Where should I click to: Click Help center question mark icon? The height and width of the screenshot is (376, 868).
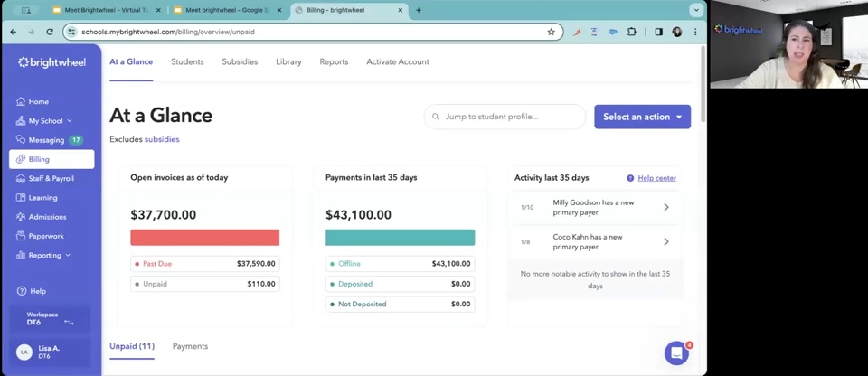pyautogui.click(x=630, y=178)
